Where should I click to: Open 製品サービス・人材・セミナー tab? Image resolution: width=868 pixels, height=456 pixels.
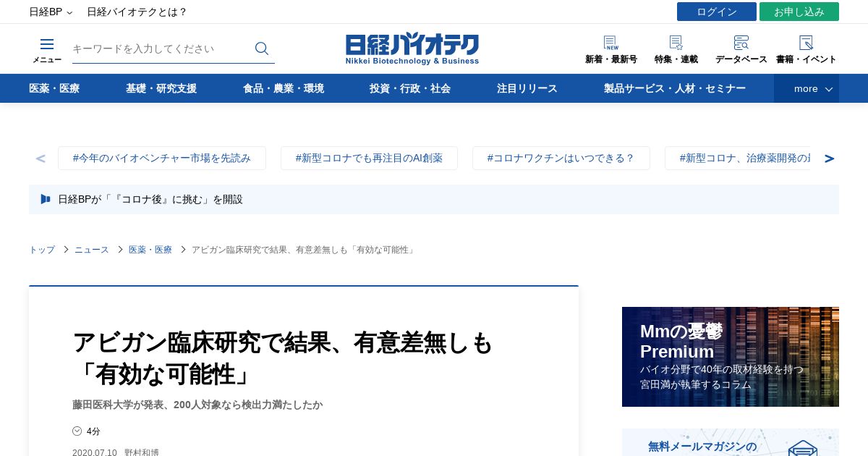(675, 88)
